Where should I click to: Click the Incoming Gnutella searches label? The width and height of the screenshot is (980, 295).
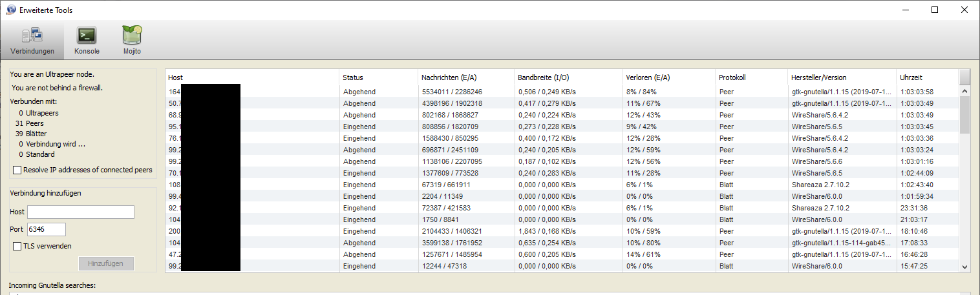point(52,285)
